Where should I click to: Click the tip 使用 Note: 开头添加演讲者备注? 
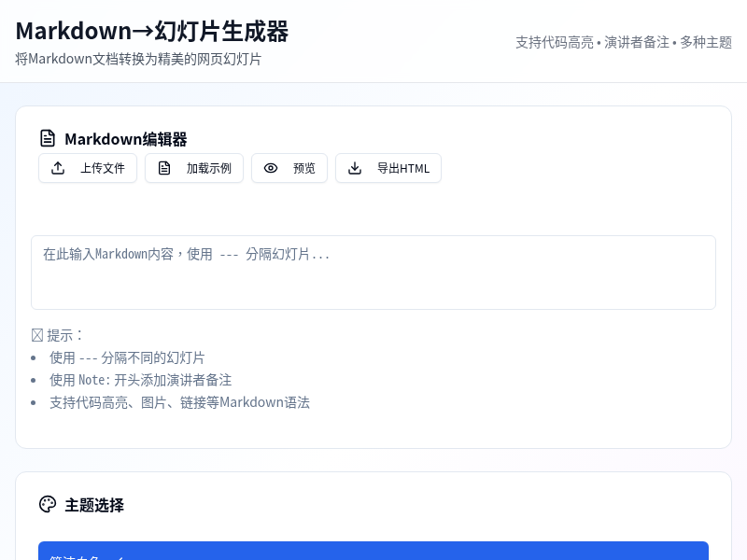point(141,380)
